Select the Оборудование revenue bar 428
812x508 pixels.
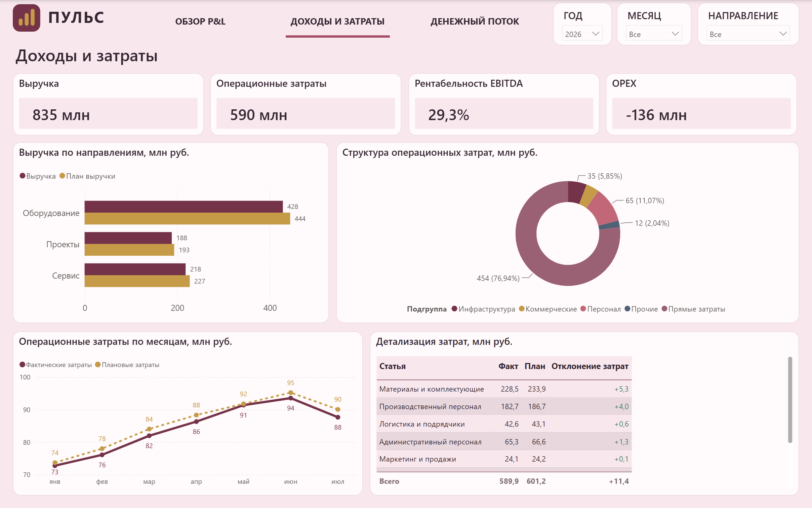pos(184,207)
